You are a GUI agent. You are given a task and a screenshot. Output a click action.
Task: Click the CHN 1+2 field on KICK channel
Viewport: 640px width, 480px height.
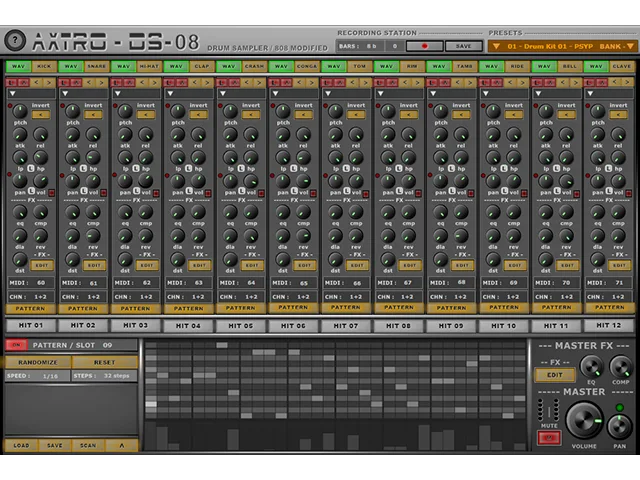(x=31, y=297)
